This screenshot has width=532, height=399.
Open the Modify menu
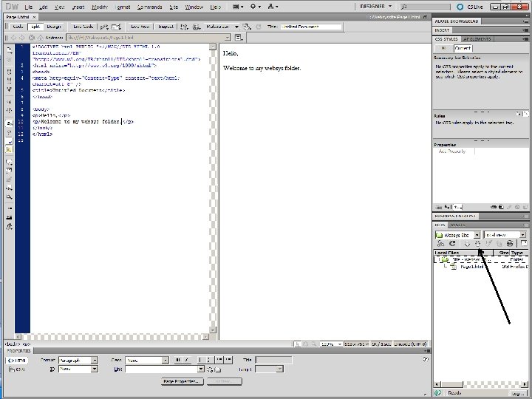coord(100,7)
